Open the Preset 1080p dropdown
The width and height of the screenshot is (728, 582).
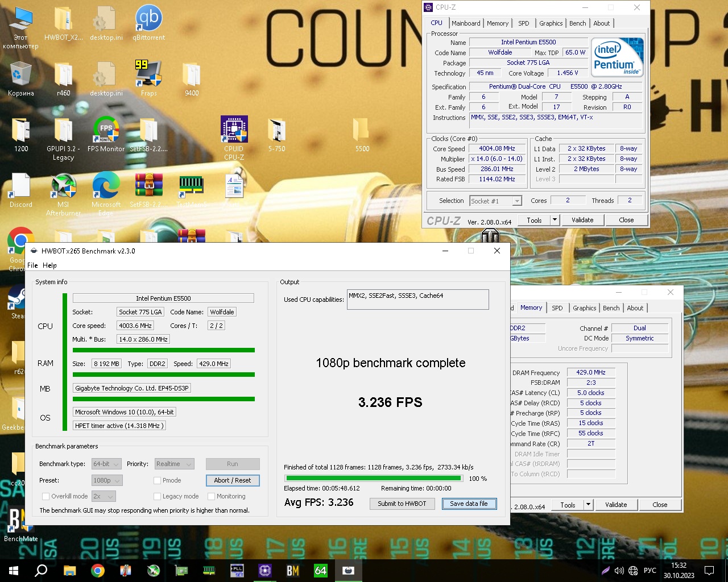point(106,480)
